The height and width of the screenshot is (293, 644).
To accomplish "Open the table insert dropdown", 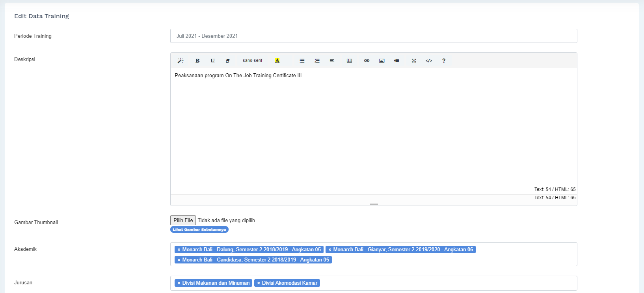I will tap(349, 61).
